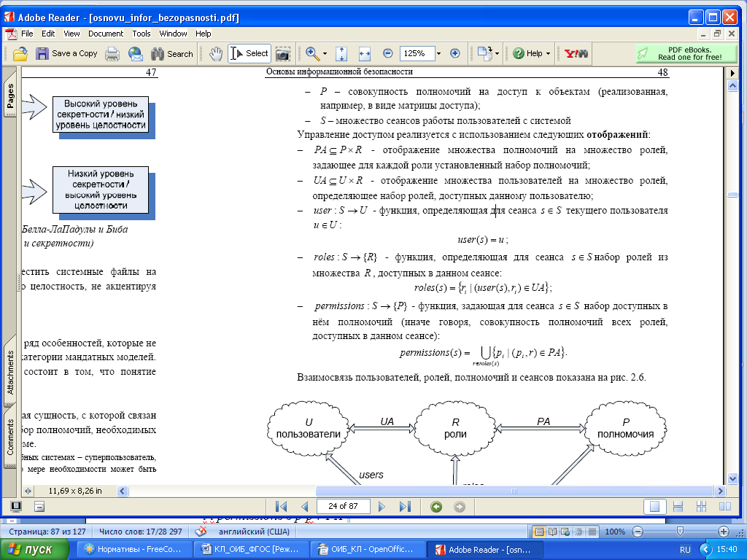Open the Help menu in menu bar

pyautogui.click(x=203, y=34)
